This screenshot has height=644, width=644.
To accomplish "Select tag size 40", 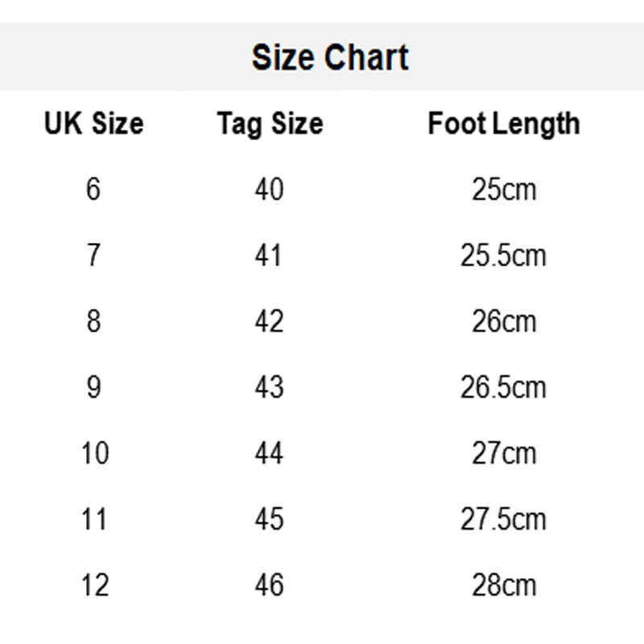I will [x=269, y=190].
